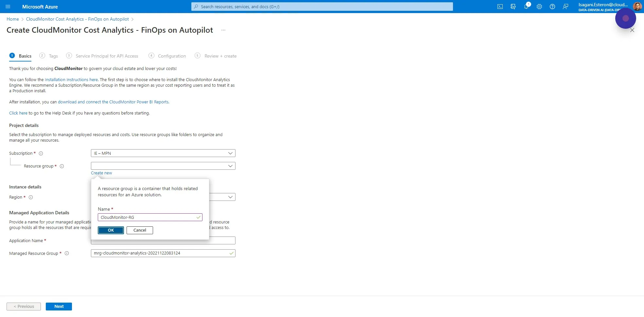Screen dimensions: 644x317
Task: Show Region info tooltip icon
Action: tap(31, 197)
